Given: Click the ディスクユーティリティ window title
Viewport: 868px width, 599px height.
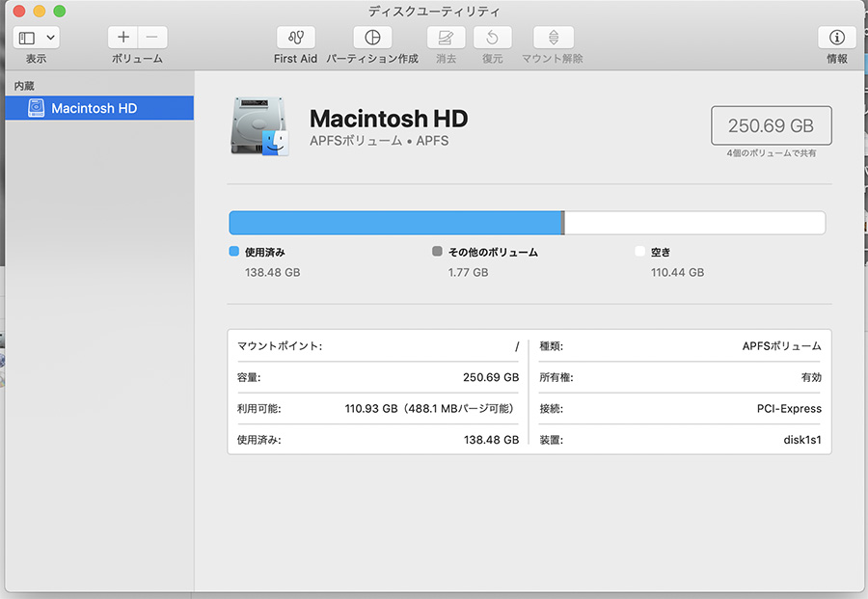Looking at the screenshot, I should [x=434, y=11].
